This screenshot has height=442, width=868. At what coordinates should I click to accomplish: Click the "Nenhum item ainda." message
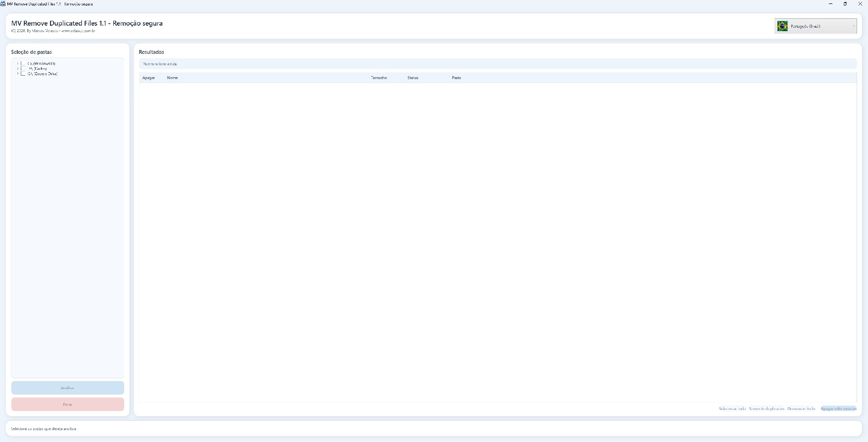click(160, 64)
